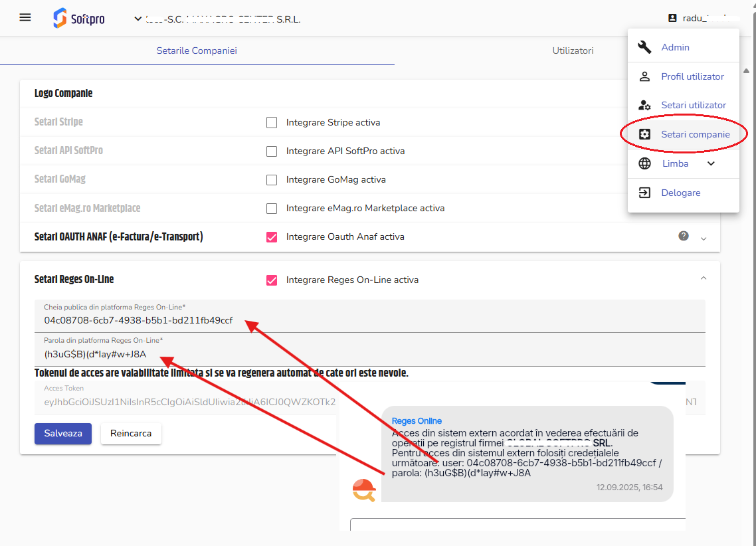Disable Integrare Reges On-Line activa
Viewport: 756px width, 546px height.
tap(272, 280)
